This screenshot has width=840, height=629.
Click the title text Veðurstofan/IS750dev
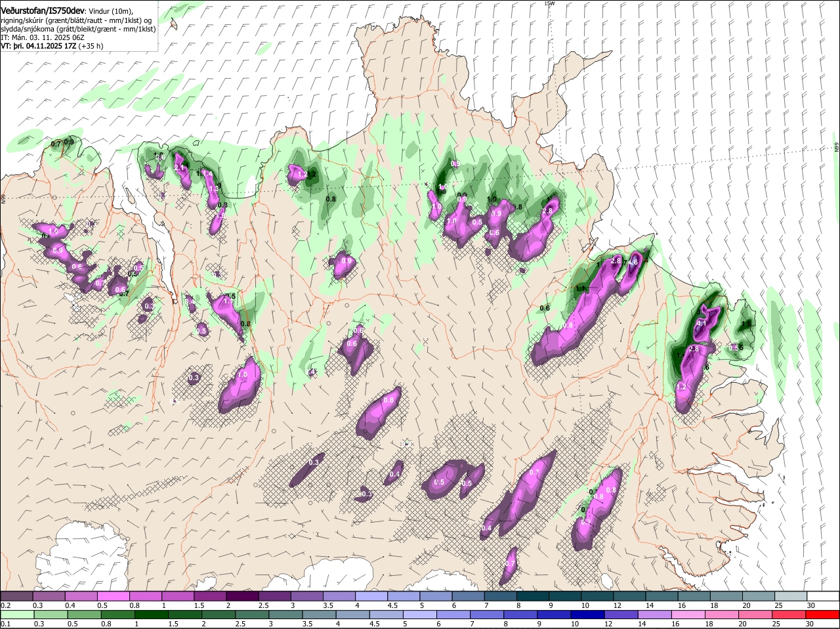pyautogui.click(x=43, y=11)
